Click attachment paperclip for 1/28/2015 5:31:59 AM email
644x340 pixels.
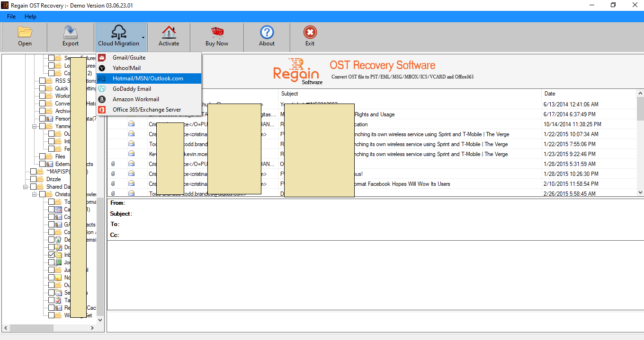pyautogui.click(x=113, y=164)
